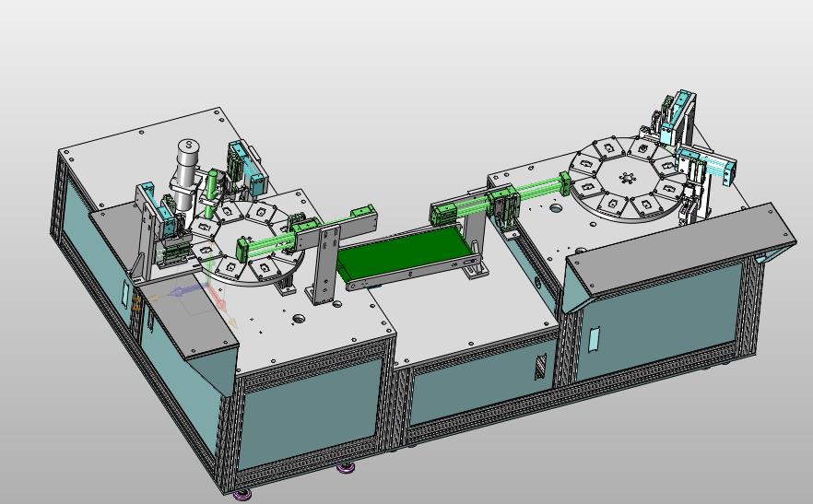Click the door handle on left side panel
This screenshot has height=504, width=813.
125,295
